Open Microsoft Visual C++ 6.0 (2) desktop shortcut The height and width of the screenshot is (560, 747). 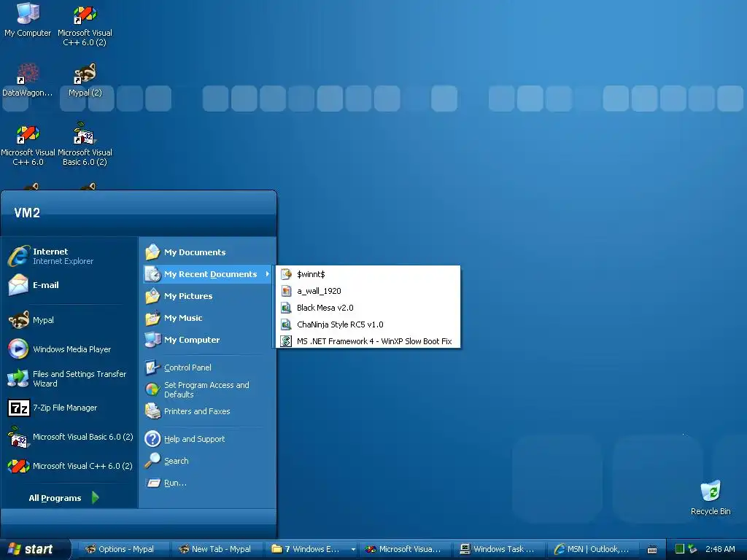85,25
